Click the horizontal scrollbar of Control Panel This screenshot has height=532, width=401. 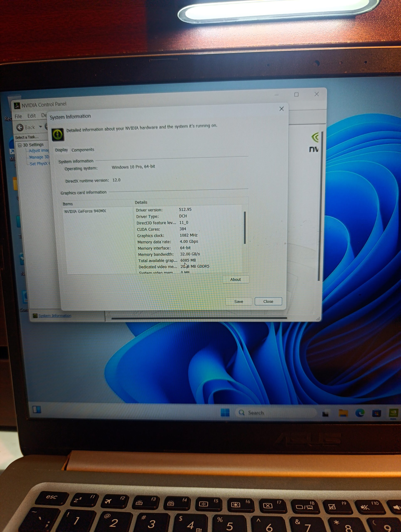pos(199,318)
